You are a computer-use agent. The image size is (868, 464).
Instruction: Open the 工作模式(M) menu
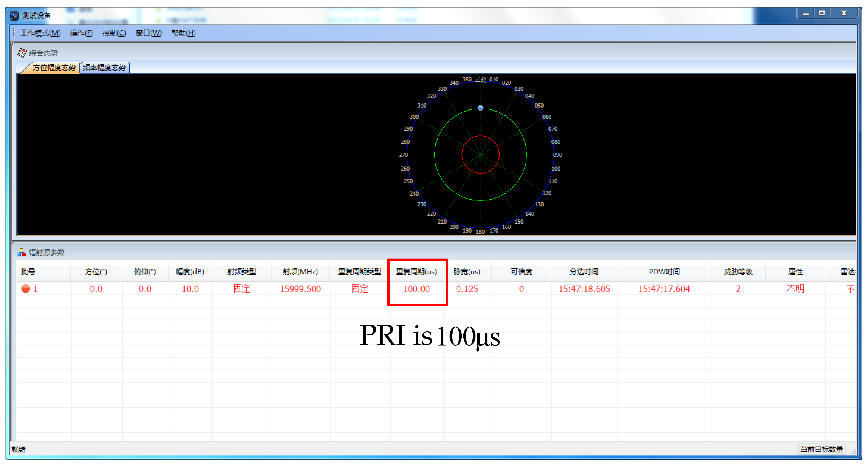pyautogui.click(x=40, y=33)
